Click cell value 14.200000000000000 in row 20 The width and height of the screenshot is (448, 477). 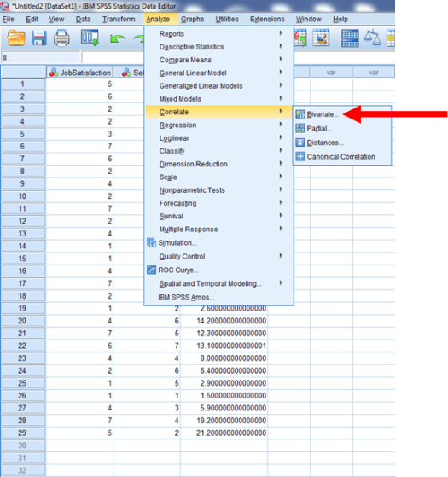pyautogui.click(x=224, y=321)
